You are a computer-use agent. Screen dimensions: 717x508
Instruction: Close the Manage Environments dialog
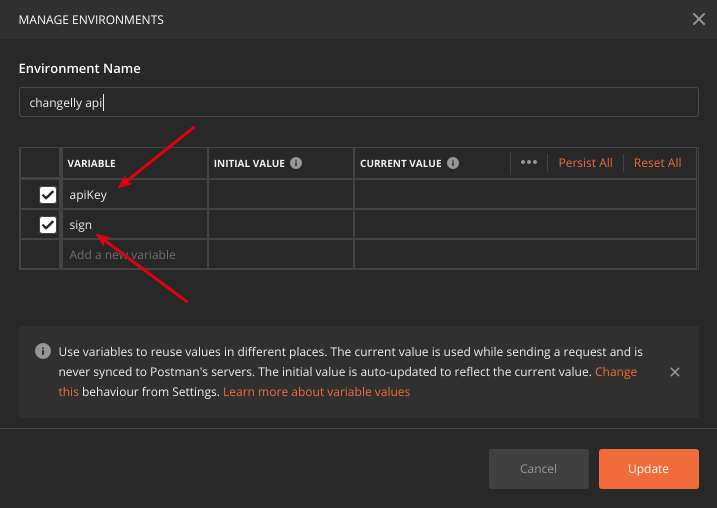tap(698, 19)
